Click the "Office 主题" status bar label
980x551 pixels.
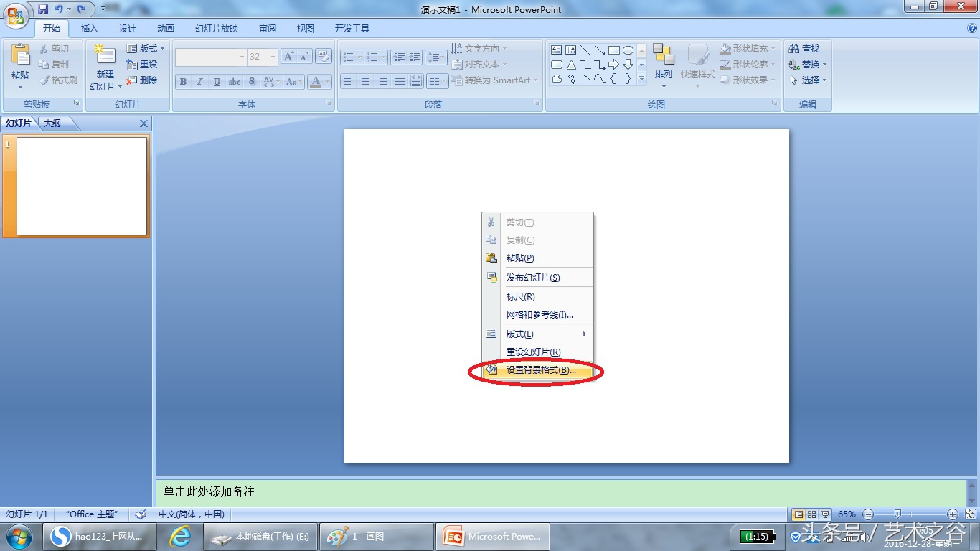(x=91, y=514)
